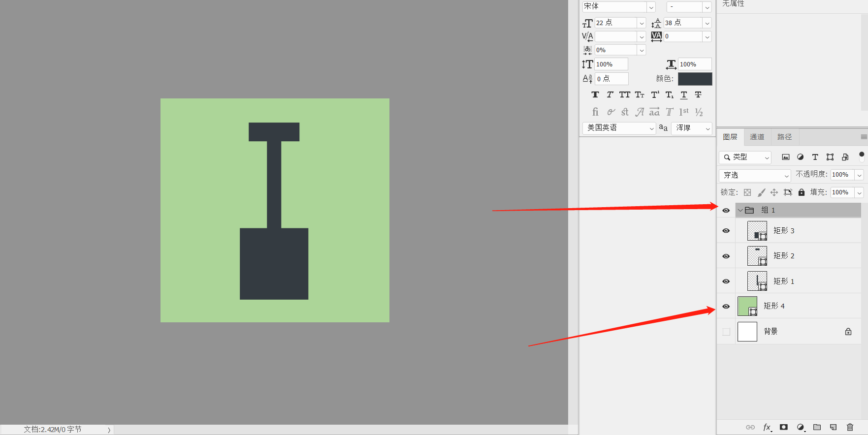868x435 pixels.
Task: Show the 背景 layer visibility box
Action: 726,332
